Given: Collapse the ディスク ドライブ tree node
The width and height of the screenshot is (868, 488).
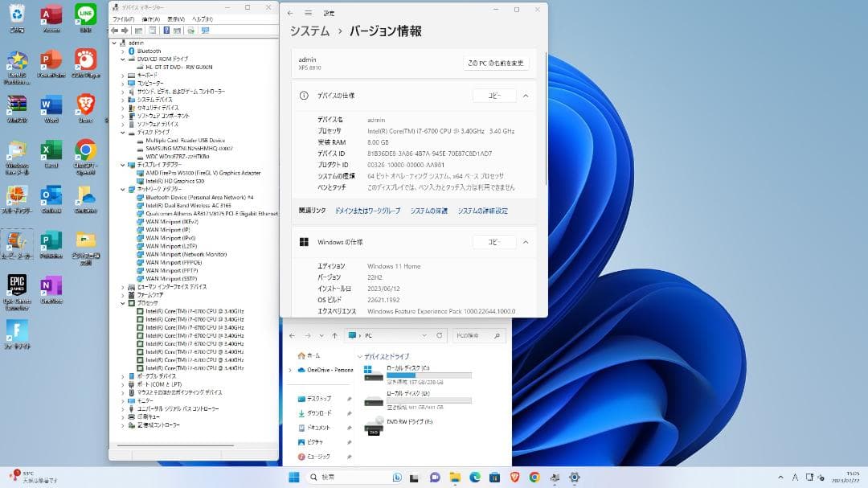Looking at the screenshot, I should tap(123, 133).
